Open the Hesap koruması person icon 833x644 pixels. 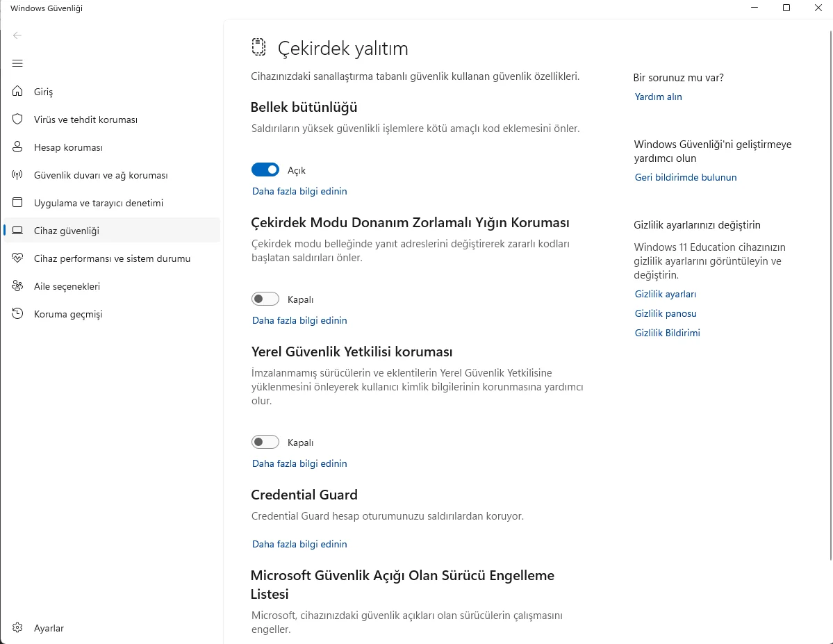[17, 147]
